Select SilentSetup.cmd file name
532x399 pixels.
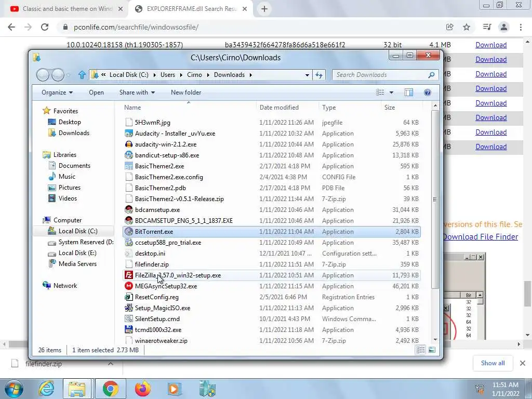coord(157,318)
